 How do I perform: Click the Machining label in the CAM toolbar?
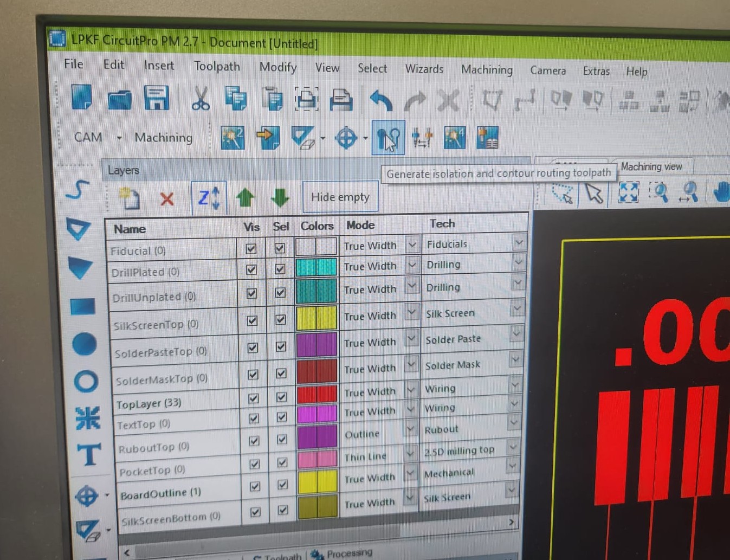163,138
